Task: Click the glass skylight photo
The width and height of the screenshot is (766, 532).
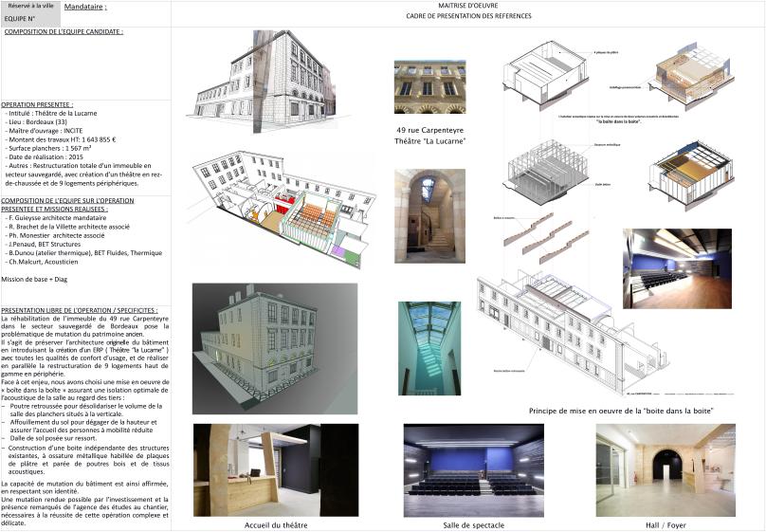Action: pyautogui.click(x=429, y=348)
